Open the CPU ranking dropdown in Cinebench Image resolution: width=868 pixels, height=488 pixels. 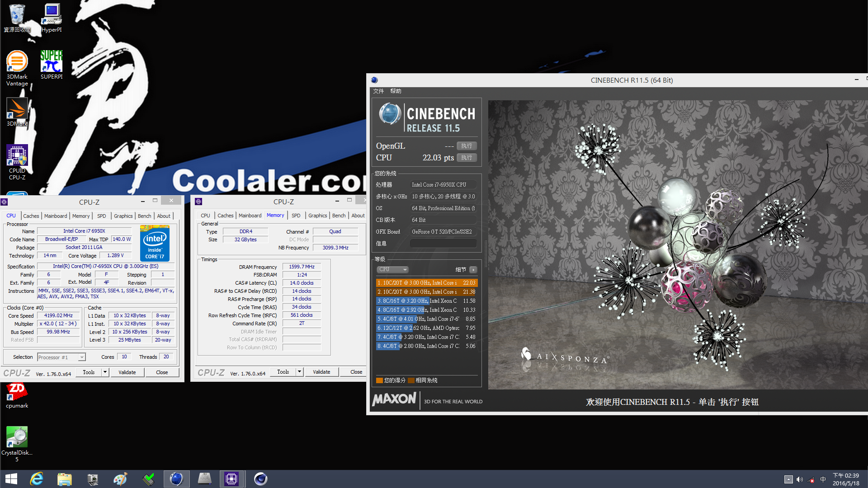[392, 269]
